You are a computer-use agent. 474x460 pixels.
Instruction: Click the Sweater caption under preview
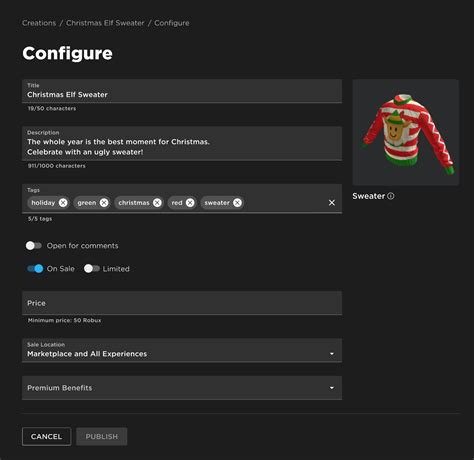pos(369,196)
